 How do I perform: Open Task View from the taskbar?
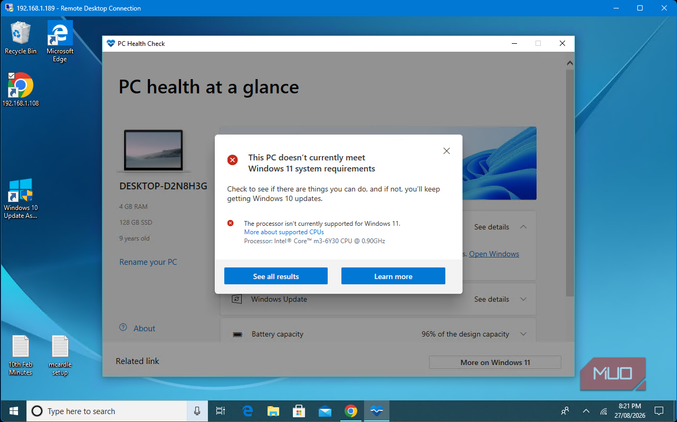tap(220, 411)
